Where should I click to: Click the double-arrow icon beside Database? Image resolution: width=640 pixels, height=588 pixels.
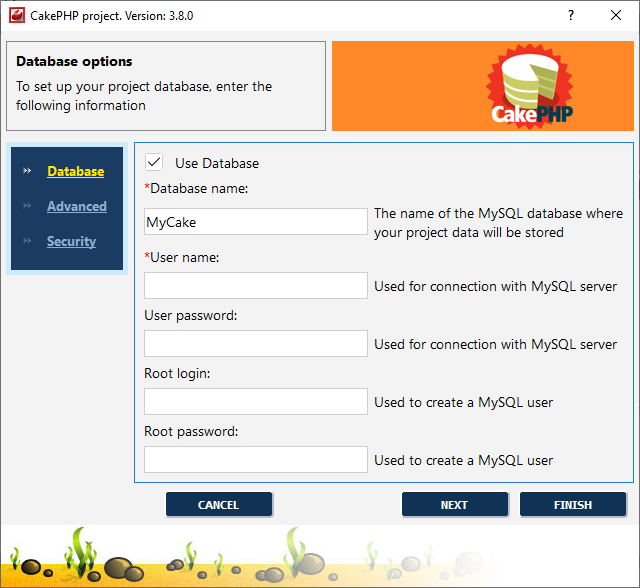click(x=27, y=171)
